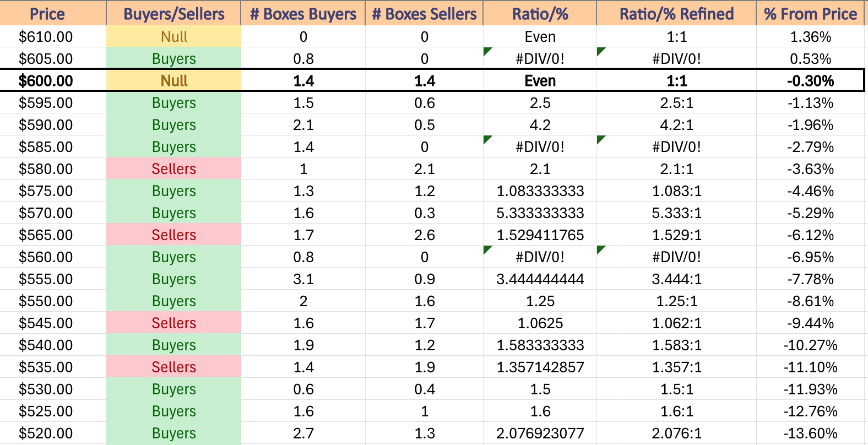Image resolution: width=868 pixels, height=445 pixels.
Task: Select the 1.583333333 ratio cell
Action: (x=540, y=345)
